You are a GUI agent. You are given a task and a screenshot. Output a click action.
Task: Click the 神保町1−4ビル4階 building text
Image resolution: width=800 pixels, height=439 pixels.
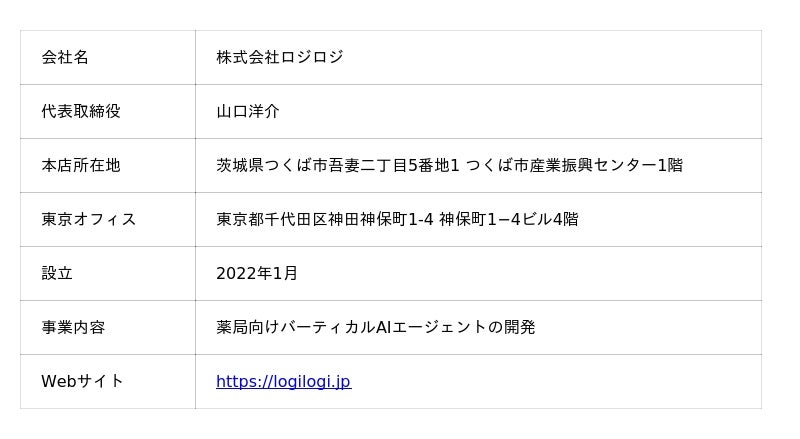pos(508,219)
